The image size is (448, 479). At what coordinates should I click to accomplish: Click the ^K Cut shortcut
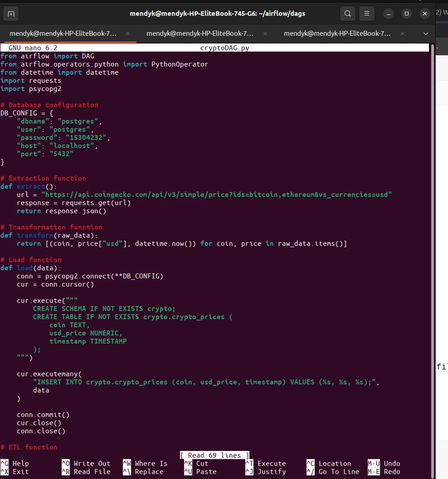197,463
